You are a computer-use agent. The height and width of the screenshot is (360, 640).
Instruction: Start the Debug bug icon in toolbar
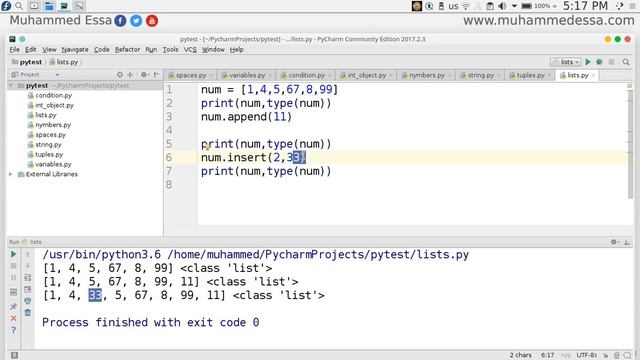coord(599,62)
